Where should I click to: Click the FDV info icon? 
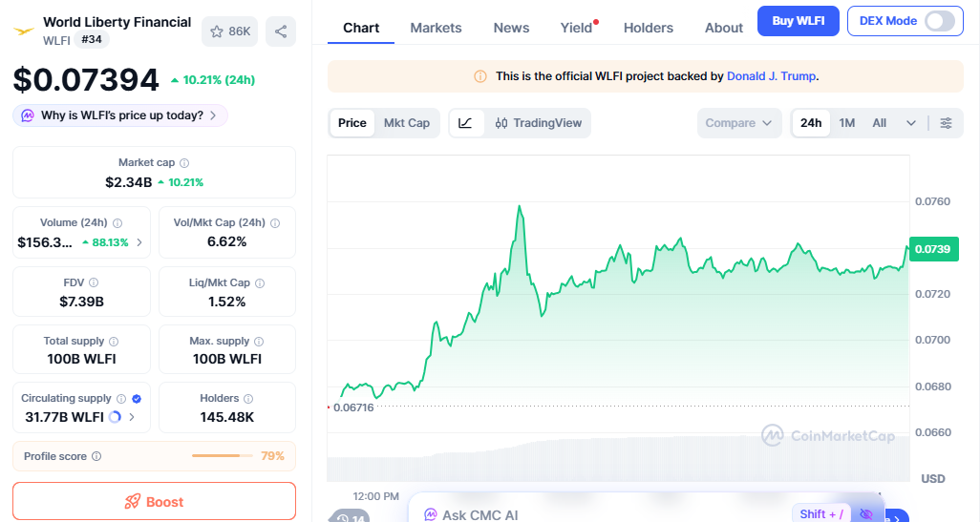click(x=94, y=282)
